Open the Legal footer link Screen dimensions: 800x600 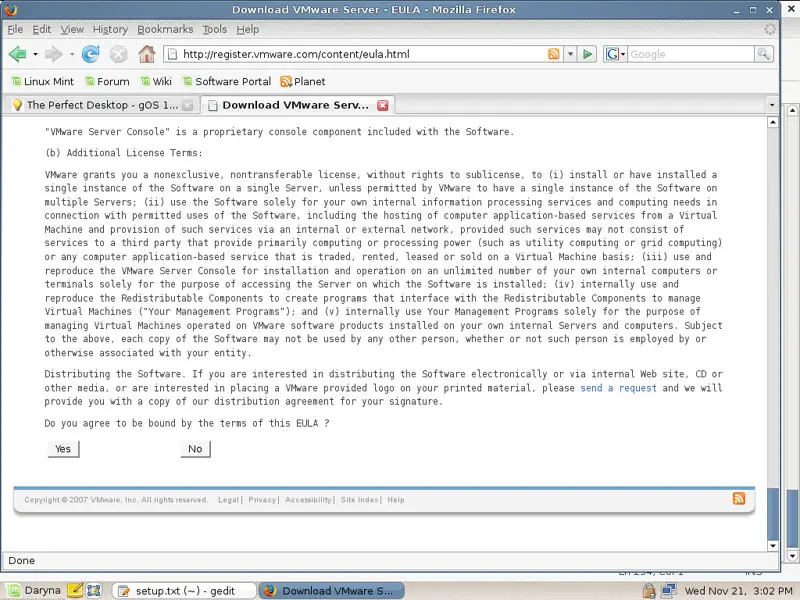[x=228, y=500]
